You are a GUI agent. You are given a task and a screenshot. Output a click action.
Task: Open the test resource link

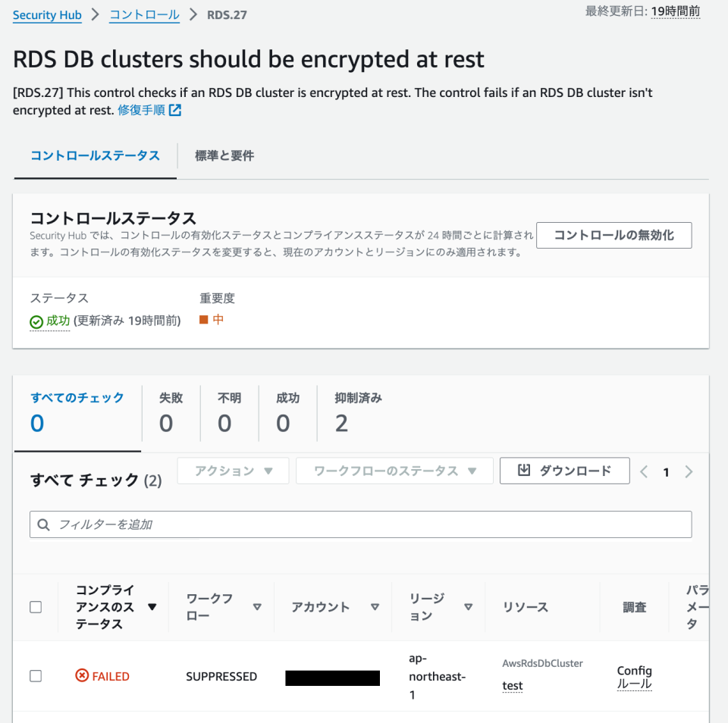click(x=512, y=685)
